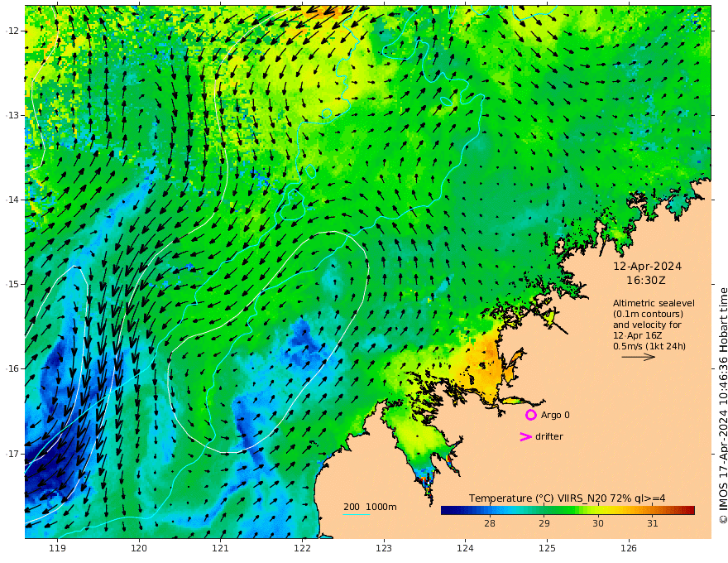Click longitude axis label 121
The height and width of the screenshot is (563, 728).
point(221,549)
